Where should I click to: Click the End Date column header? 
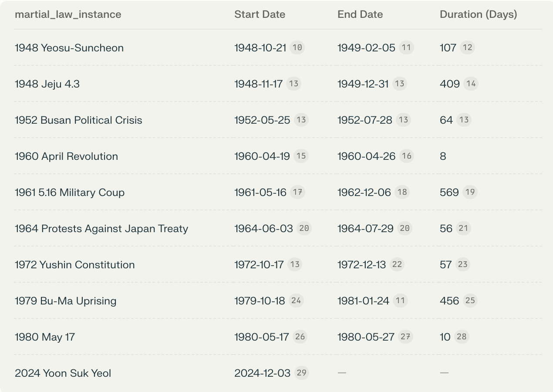tap(360, 14)
